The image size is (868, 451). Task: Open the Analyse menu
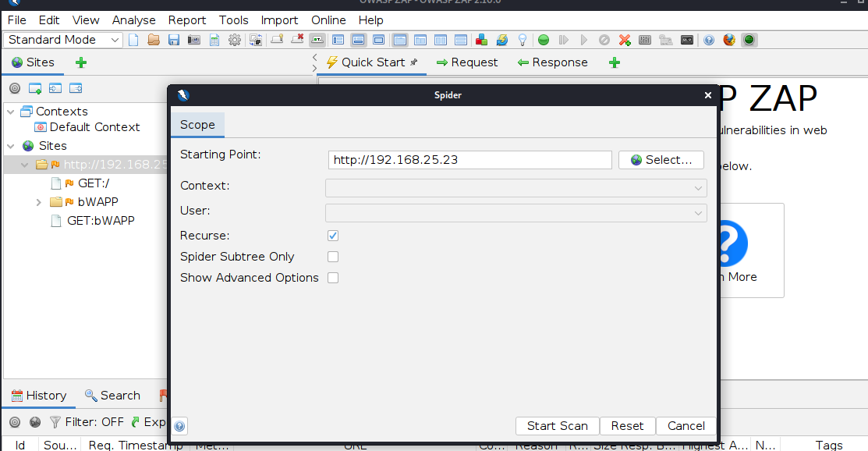(133, 20)
